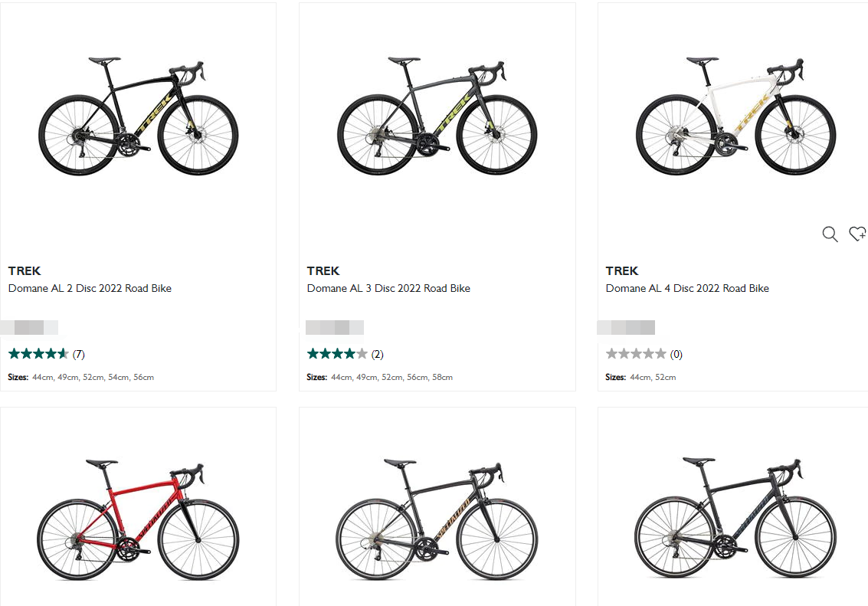The width and height of the screenshot is (868, 606).
Task: Select TREK brand label above Domane AL 3
Action: point(323,271)
